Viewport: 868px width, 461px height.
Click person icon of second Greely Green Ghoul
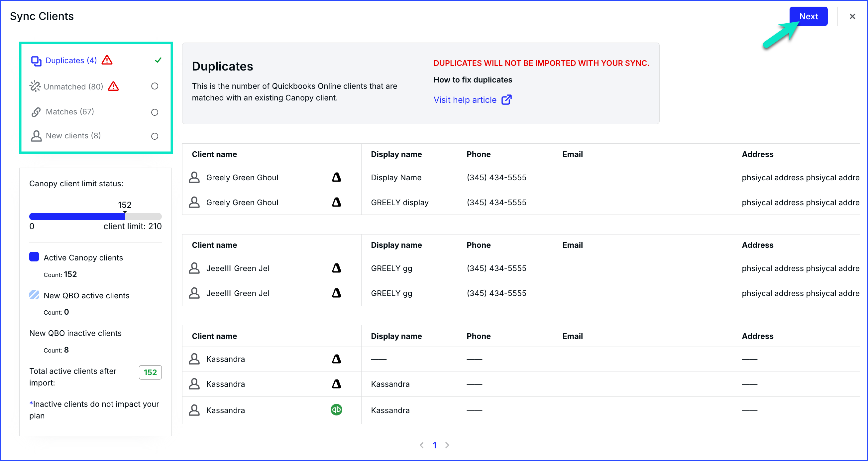(x=194, y=202)
